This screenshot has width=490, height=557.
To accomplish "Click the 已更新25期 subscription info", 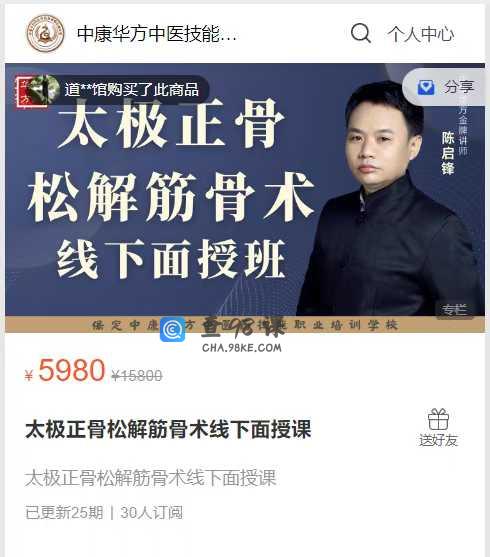I will (x=64, y=513).
